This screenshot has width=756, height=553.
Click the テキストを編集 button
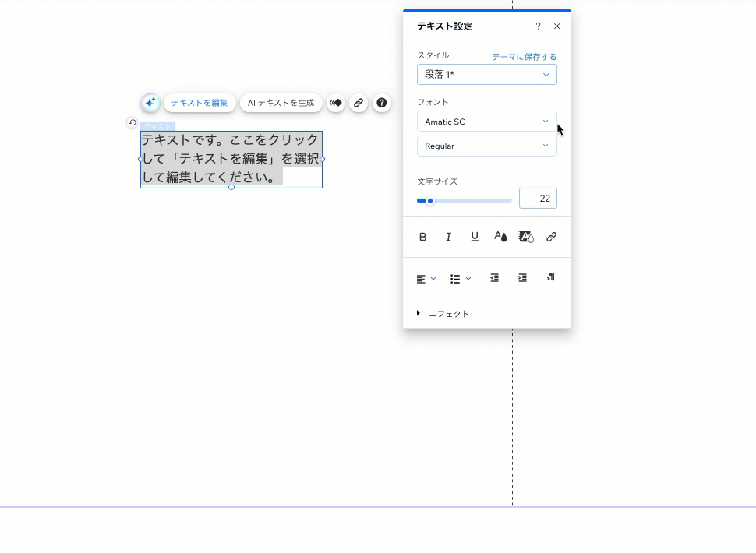click(x=200, y=103)
